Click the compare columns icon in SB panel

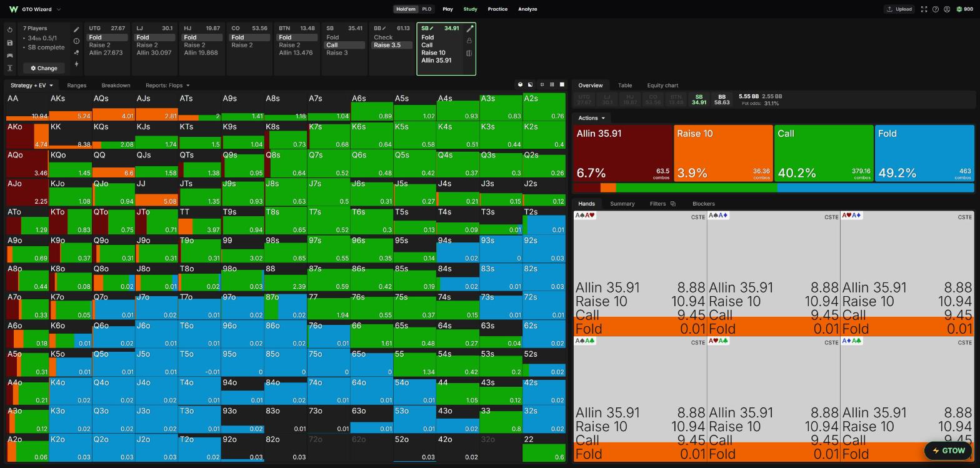click(x=469, y=53)
